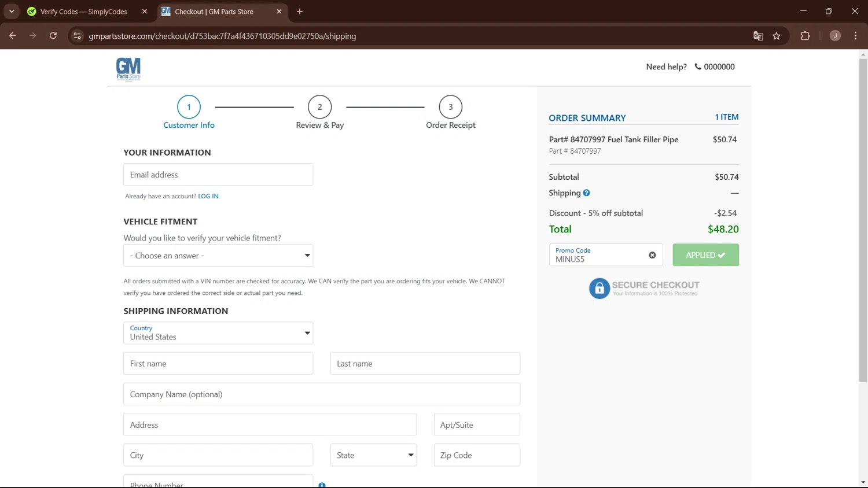The width and height of the screenshot is (868, 488).
Task: Click the phone icon beside 0000000
Action: (x=698, y=66)
